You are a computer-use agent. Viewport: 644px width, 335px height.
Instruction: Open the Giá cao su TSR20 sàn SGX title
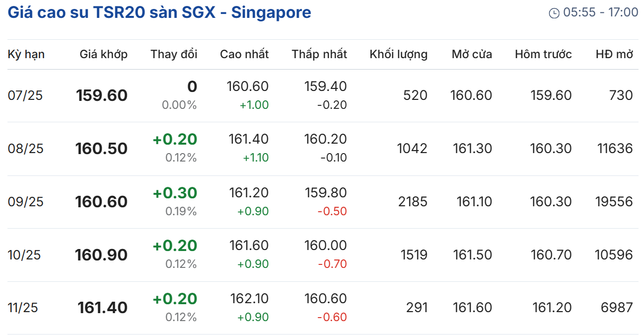point(159,13)
